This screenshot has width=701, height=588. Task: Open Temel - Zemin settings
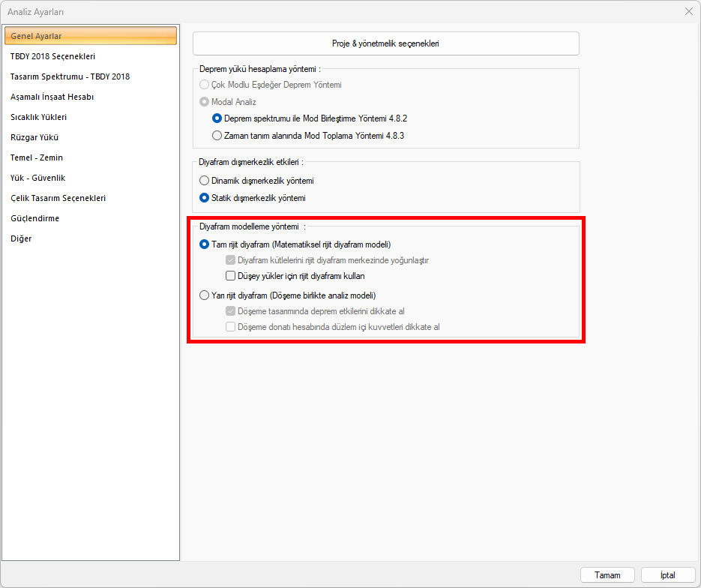pyautogui.click(x=37, y=157)
